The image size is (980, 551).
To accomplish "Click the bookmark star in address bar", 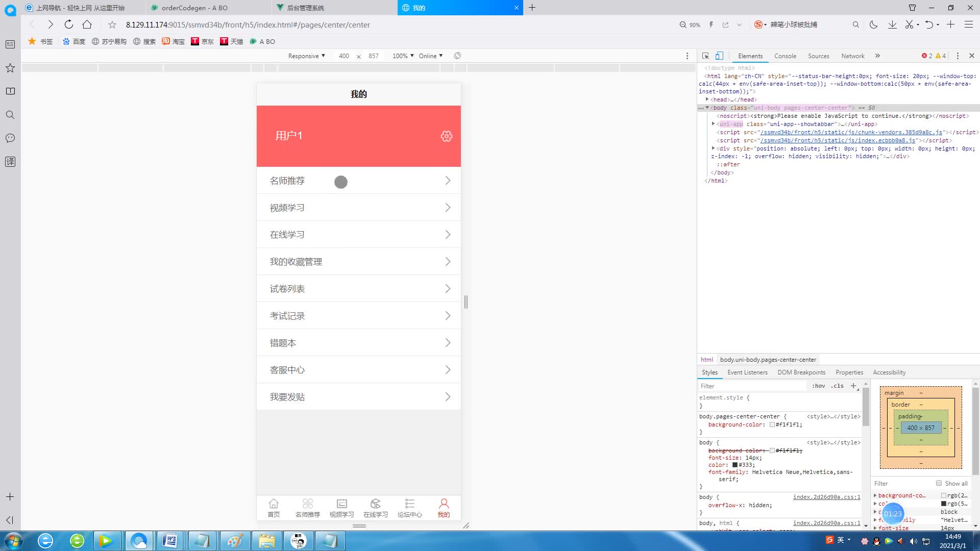I will (x=112, y=24).
